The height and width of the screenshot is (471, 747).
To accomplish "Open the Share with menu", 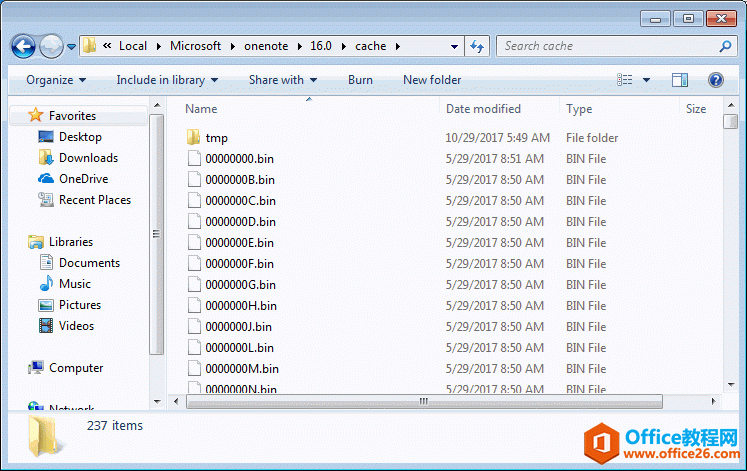I will pos(283,80).
